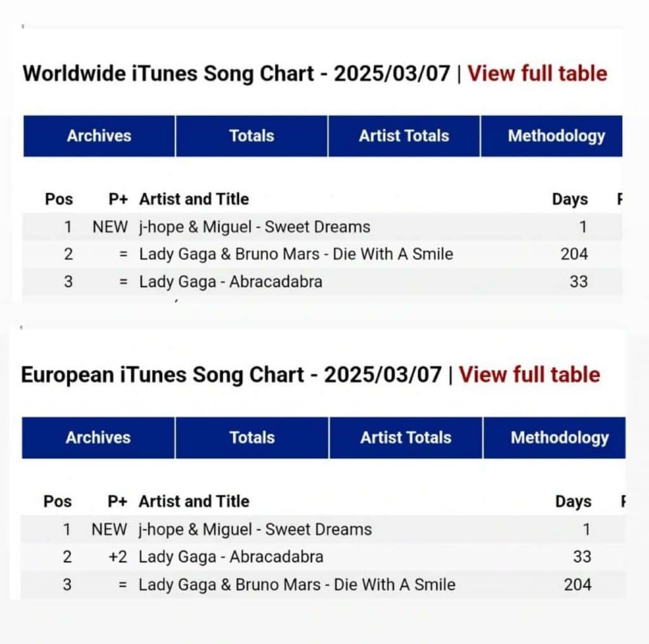Select Abracadabra row in Worldwide chart
649x644 pixels.
pos(231,281)
